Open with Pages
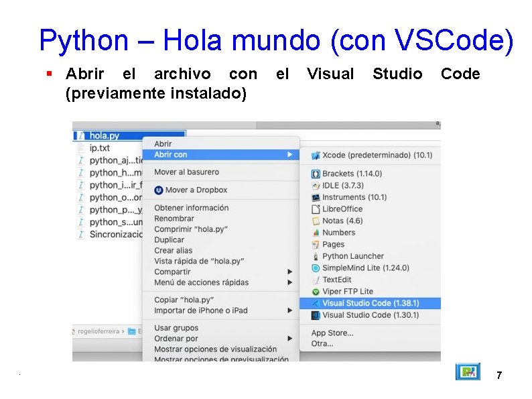This screenshot has height=399, width=532. click(370, 245)
